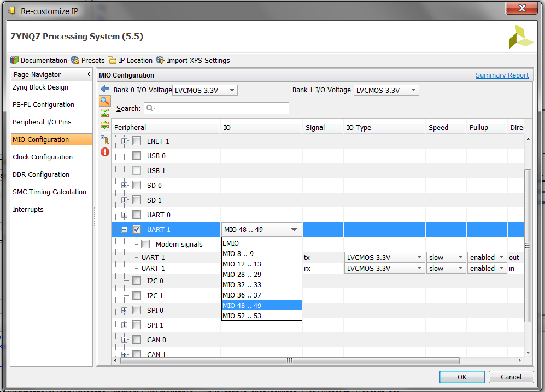The image size is (545, 392).
Task: Go to Peripheral I/O Pins page
Action: pos(42,122)
